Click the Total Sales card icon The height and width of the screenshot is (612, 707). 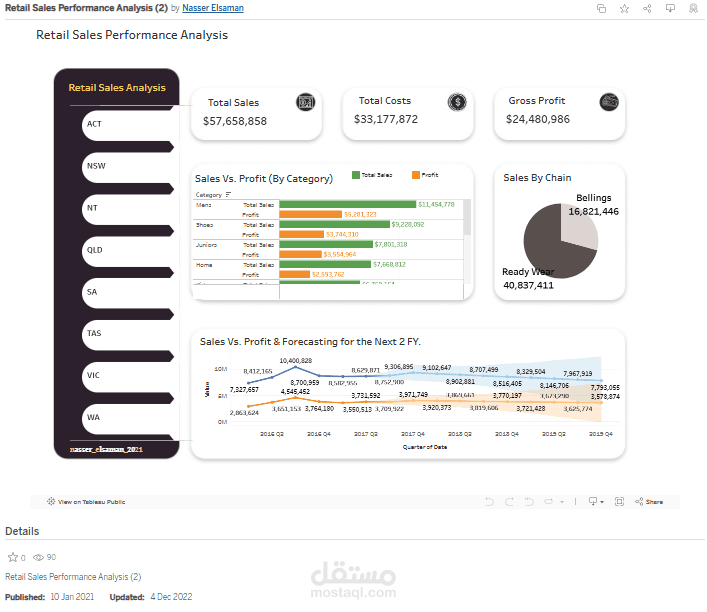(x=305, y=102)
